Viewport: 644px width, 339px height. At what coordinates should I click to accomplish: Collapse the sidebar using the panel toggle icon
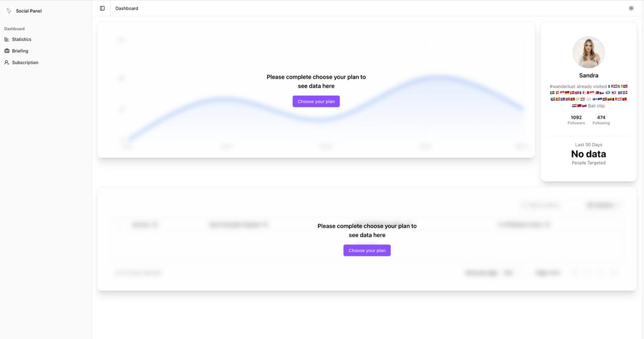pyautogui.click(x=102, y=8)
